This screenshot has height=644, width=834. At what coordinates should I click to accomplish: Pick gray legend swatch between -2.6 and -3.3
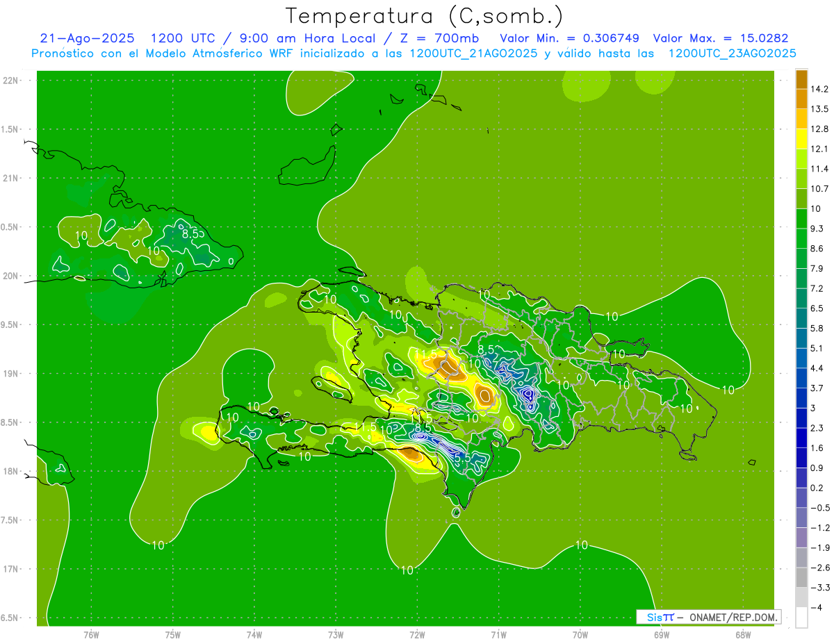(801, 577)
